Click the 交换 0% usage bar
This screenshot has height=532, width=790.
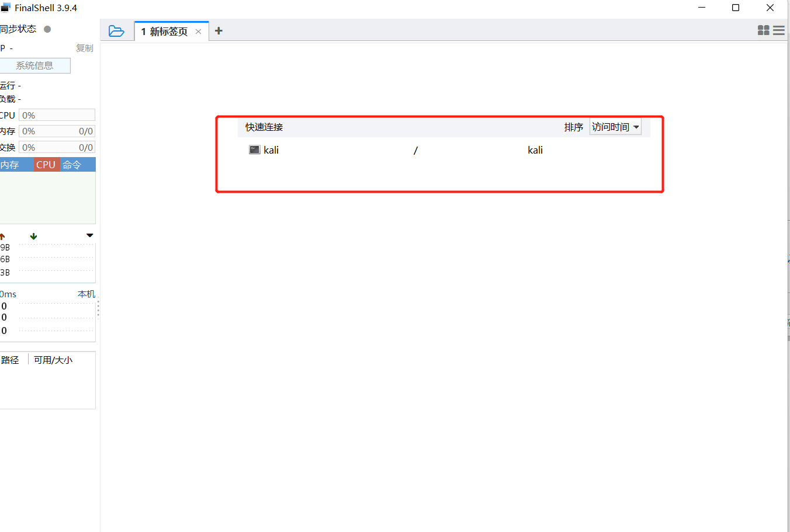pos(57,147)
